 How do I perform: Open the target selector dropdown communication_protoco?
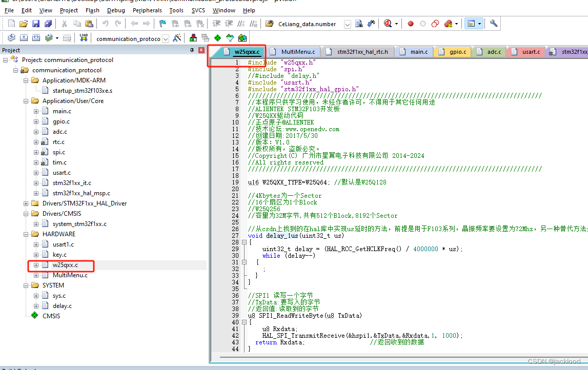(166, 39)
